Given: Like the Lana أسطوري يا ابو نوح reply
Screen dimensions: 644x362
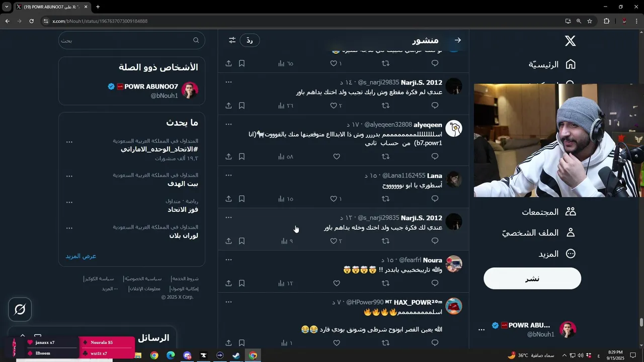Looking at the screenshot, I should (x=334, y=199).
